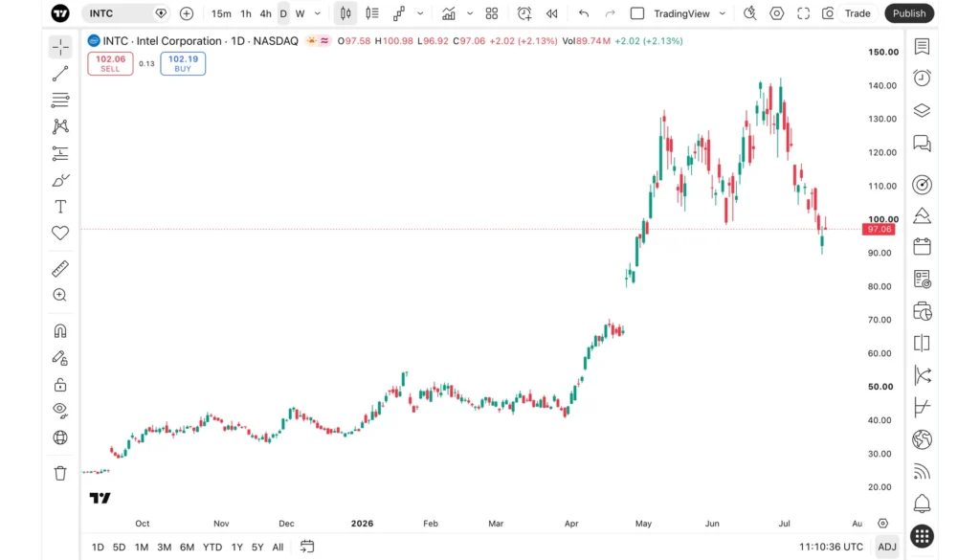Select the crosshair cursor tool
The width and height of the screenshot is (980, 560).
point(60,47)
